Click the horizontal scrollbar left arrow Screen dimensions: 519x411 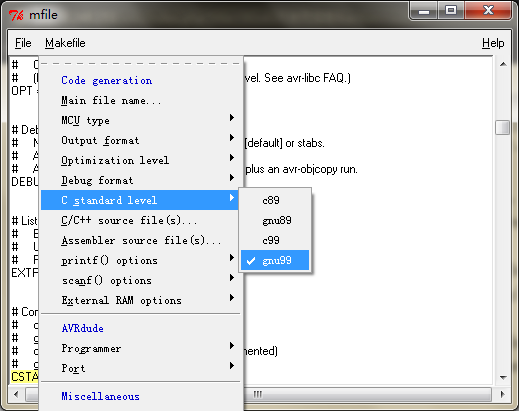click(x=16, y=394)
